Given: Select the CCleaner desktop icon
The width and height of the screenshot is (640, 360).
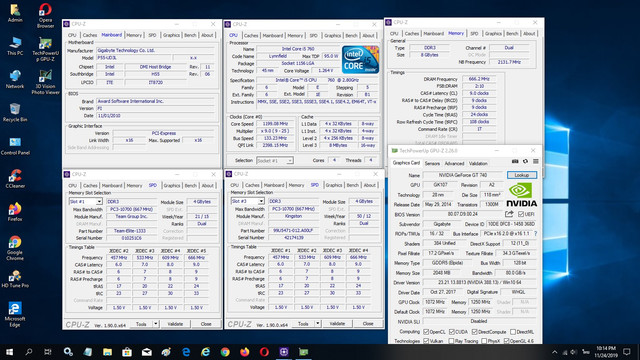Looking at the screenshot, I should click(15, 178).
